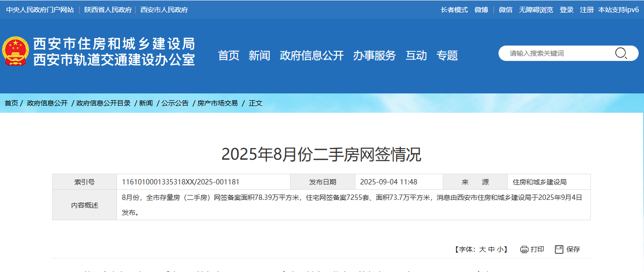Open the 新闻 navigation menu item
Viewport: 644px width, 272px height.
259,56
